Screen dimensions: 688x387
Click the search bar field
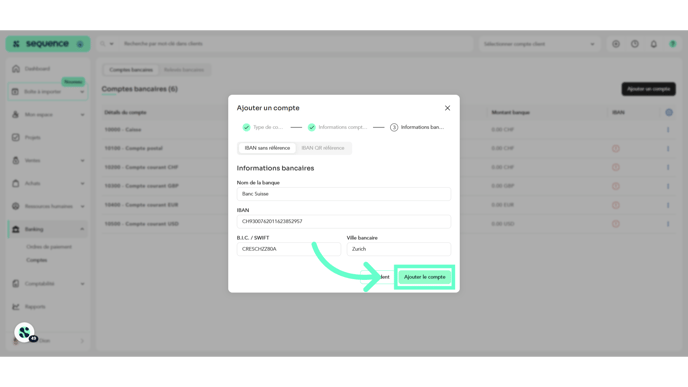[x=294, y=44]
